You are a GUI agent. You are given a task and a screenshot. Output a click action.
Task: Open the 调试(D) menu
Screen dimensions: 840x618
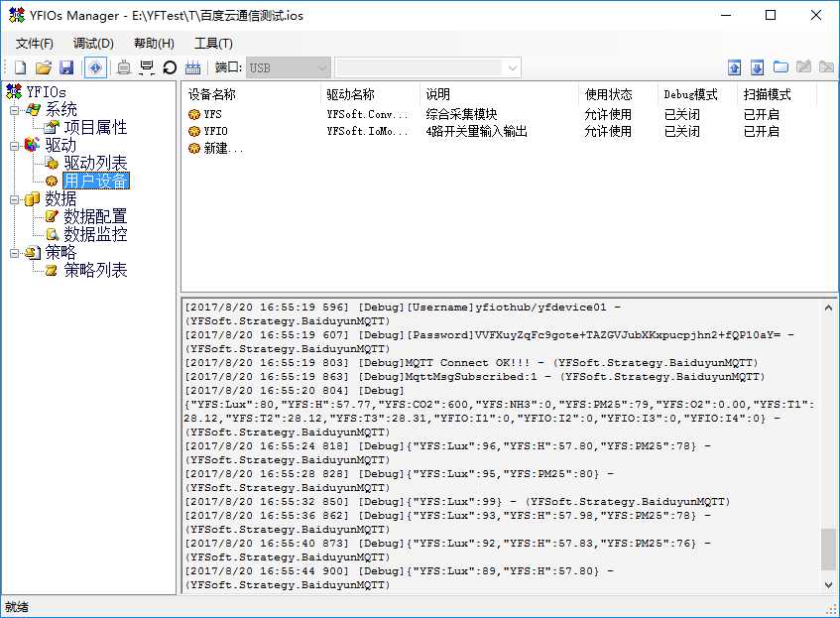click(x=93, y=44)
